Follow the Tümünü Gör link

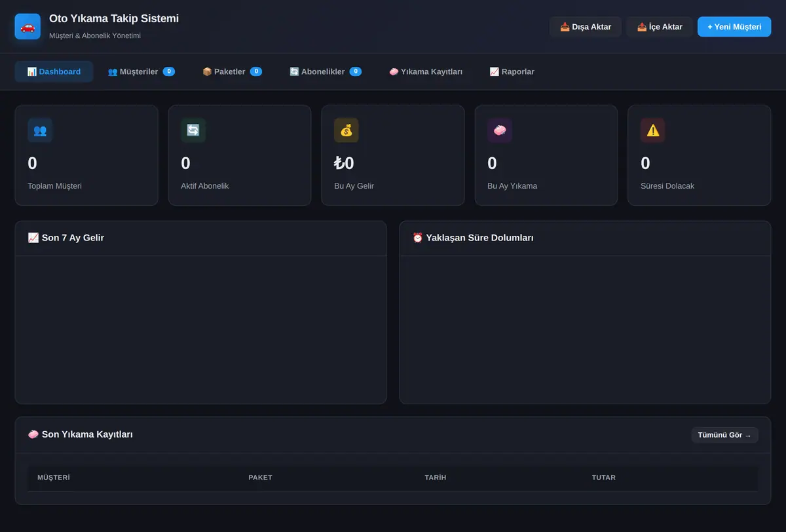(x=724, y=435)
